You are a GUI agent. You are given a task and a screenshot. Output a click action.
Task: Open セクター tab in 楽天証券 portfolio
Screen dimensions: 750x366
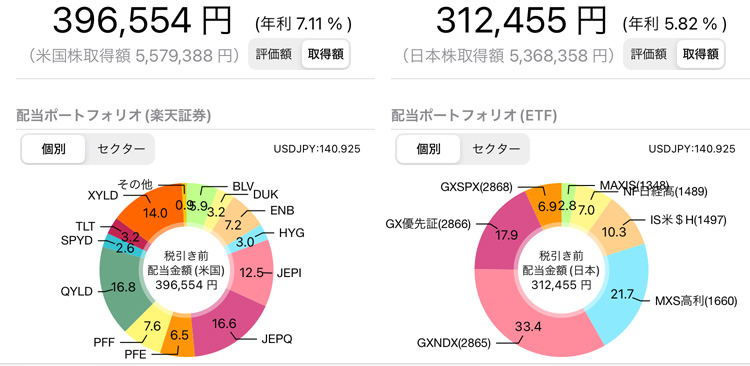(x=121, y=149)
